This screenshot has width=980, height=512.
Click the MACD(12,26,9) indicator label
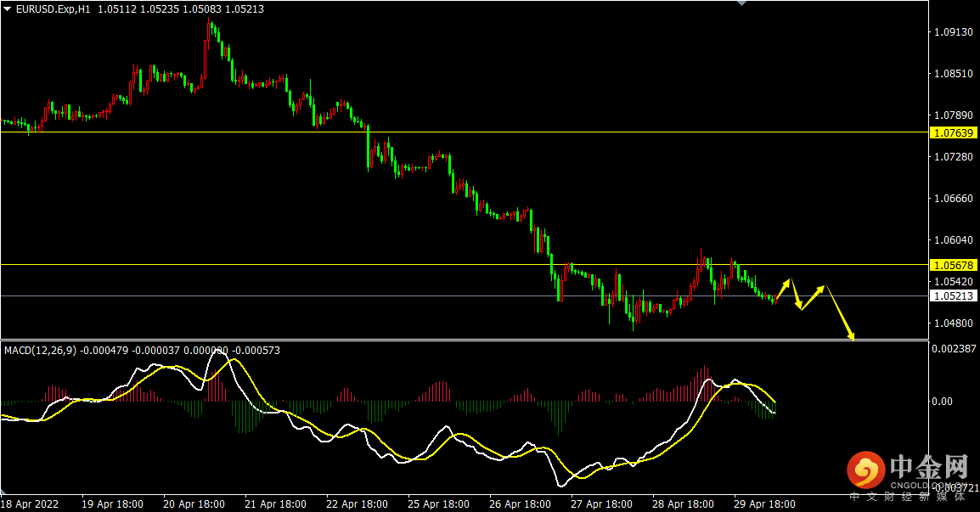[40, 351]
